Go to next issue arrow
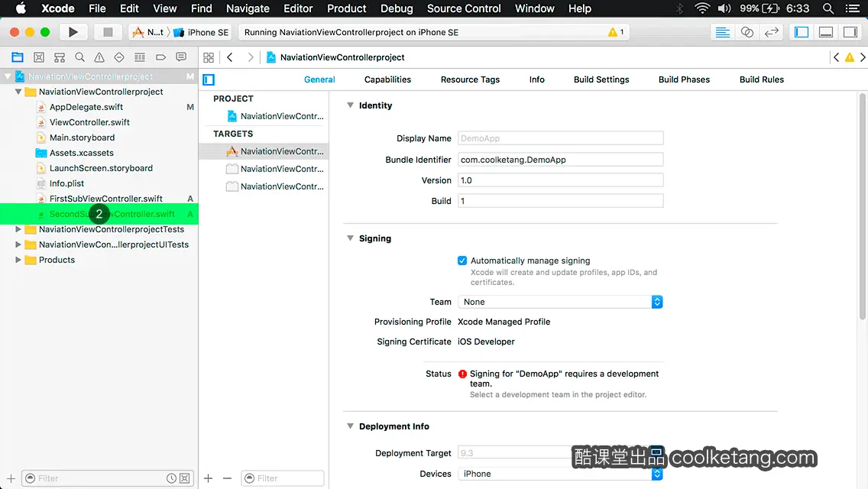868x489 pixels. (x=863, y=57)
